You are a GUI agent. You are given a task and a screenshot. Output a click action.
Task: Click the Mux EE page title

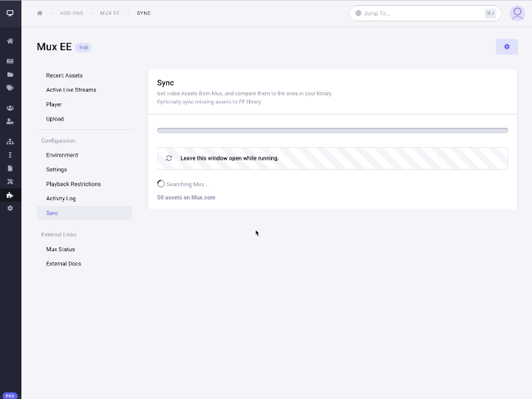click(54, 47)
